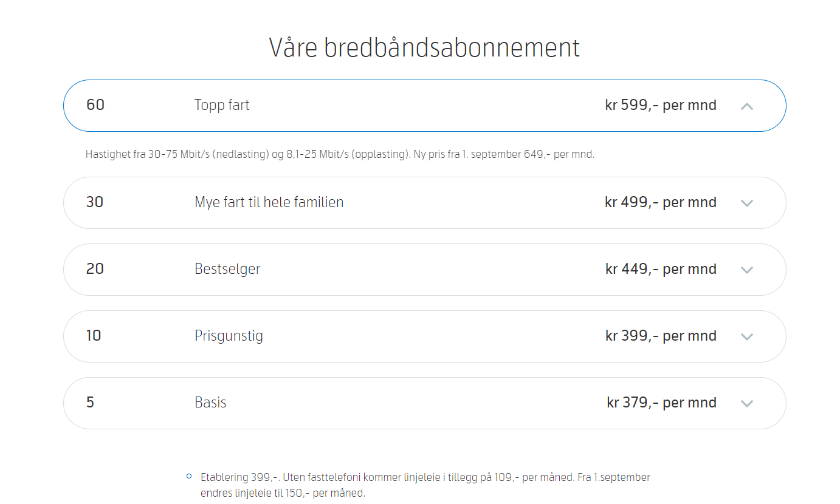
Task: Click the Mye fart til hele familien label
Action: (x=269, y=202)
